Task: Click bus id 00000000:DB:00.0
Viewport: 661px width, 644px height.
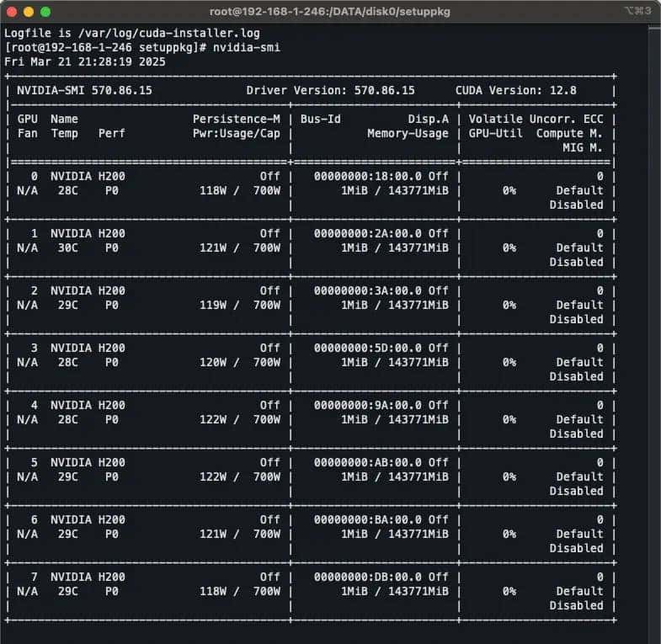Action: click(368, 577)
